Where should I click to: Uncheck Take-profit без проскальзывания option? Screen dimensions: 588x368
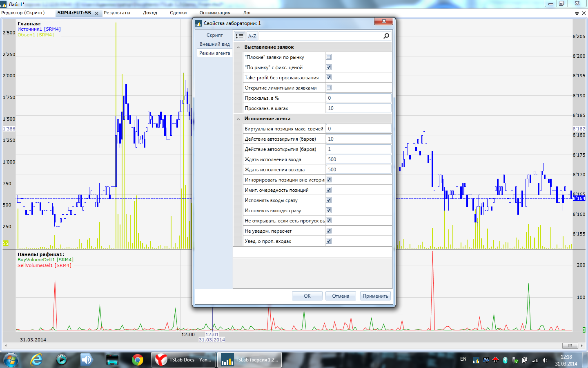(x=329, y=78)
